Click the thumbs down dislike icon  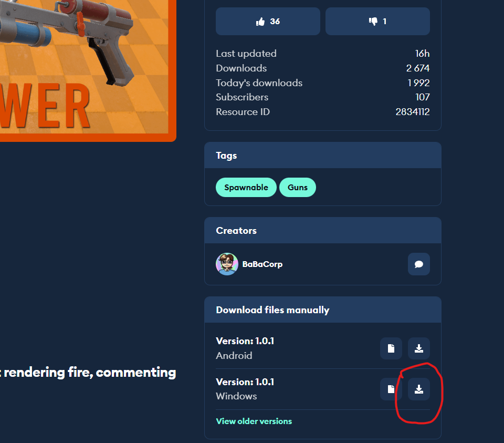click(373, 22)
